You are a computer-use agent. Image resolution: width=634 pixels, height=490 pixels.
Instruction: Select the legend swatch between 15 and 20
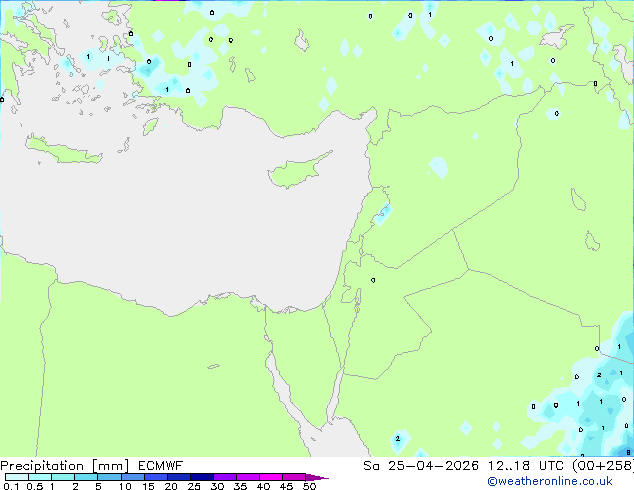(155, 477)
